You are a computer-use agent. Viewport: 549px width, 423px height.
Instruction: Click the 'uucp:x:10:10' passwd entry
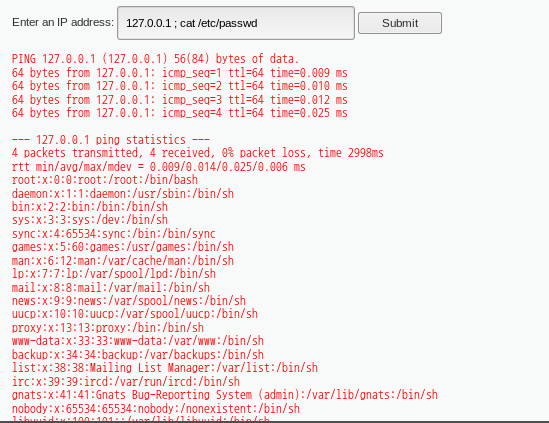pyautogui.click(x=135, y=314)
